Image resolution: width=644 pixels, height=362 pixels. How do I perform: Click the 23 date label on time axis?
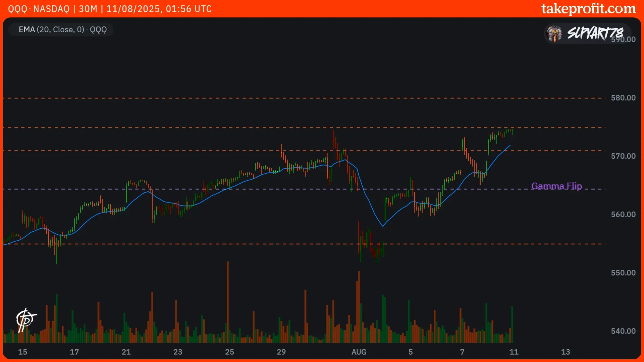tap(178, 352)
